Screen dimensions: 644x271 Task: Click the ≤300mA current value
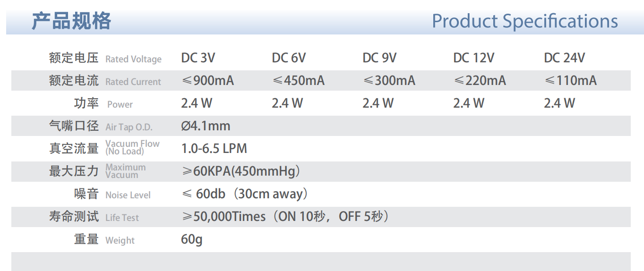389,81
